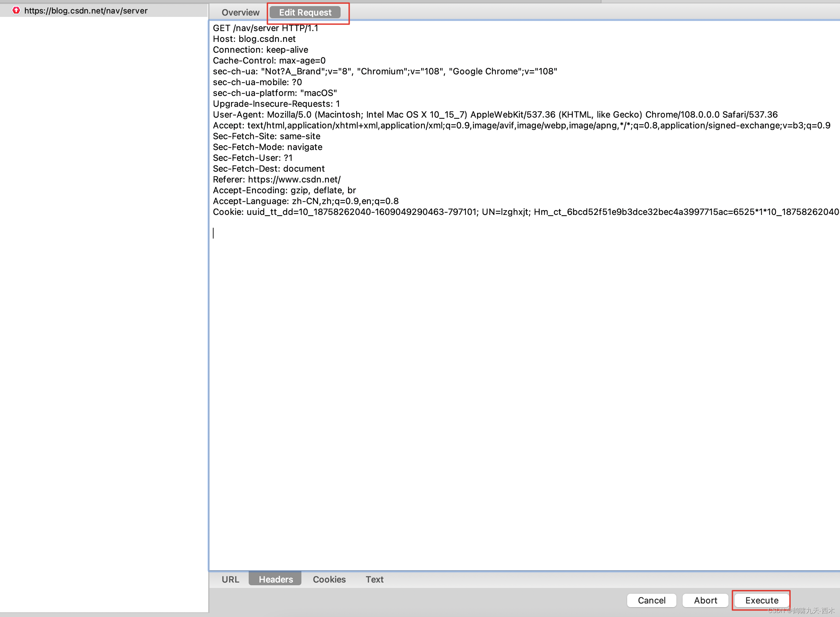The height and width of the screenshot is (617, 840).
Task: Select the https://blog.csdn.net/nav/server entry
Action: point(104,10)
